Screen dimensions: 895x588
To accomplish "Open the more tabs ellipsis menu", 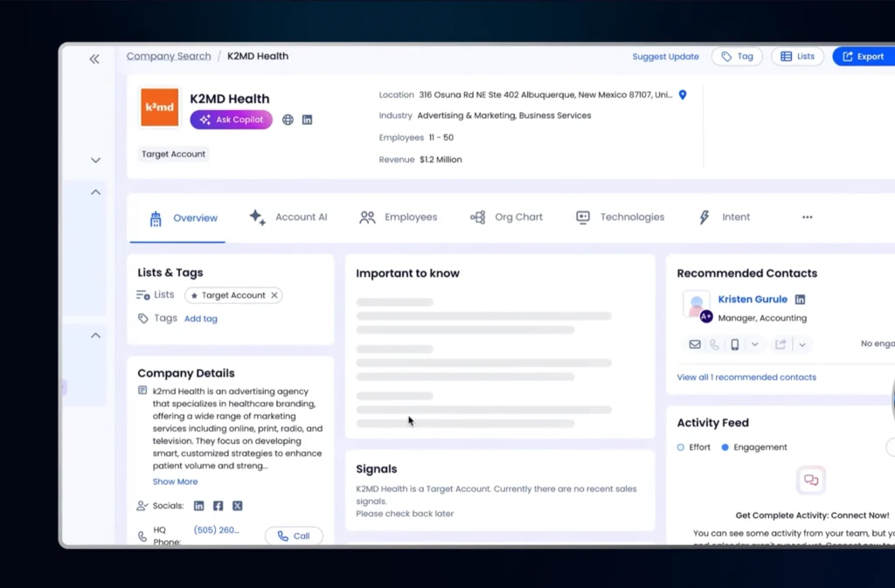I will [807, 218].
